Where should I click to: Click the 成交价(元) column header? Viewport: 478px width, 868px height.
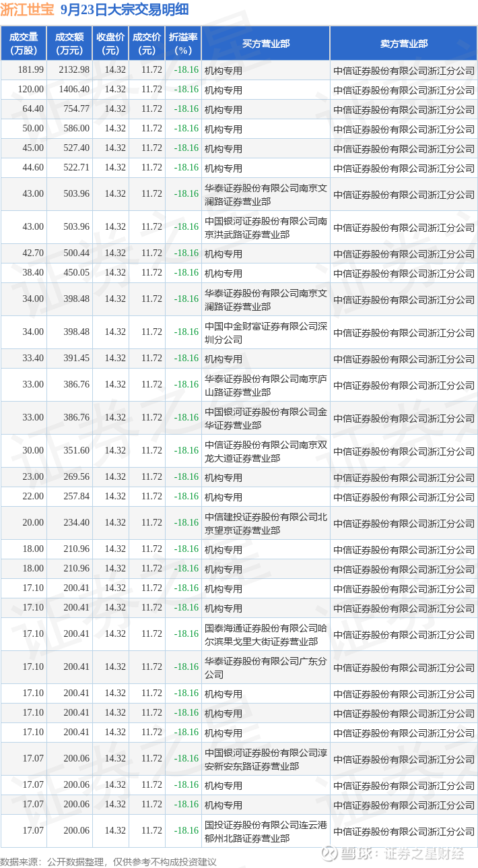pos(147,44)
